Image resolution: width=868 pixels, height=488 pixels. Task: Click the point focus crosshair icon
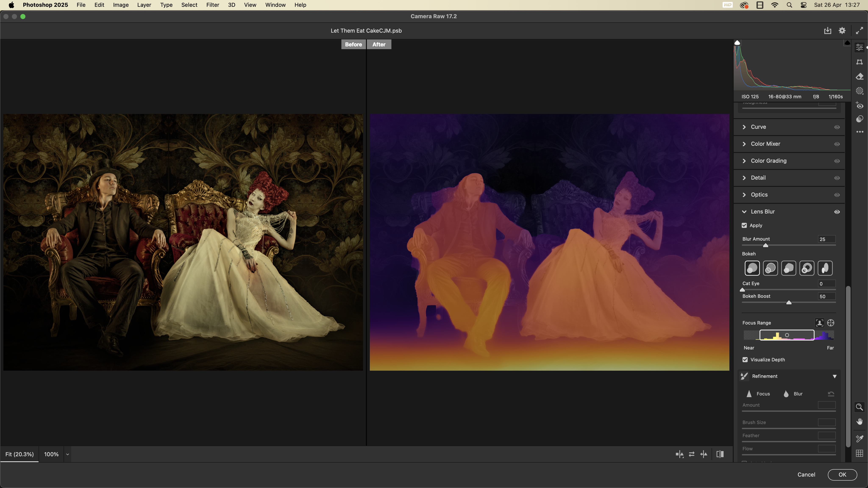pos(831,323)
